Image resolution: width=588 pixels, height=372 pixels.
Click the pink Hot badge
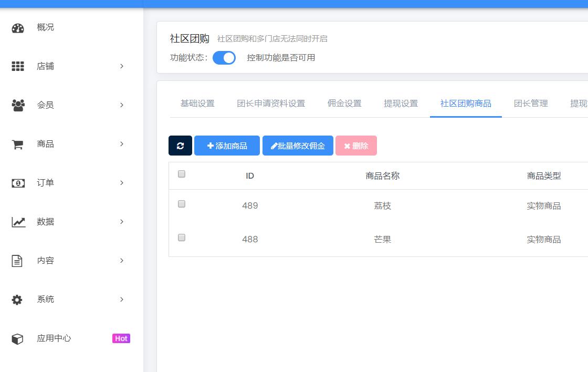pyautogui.click(x=121, y=338)
